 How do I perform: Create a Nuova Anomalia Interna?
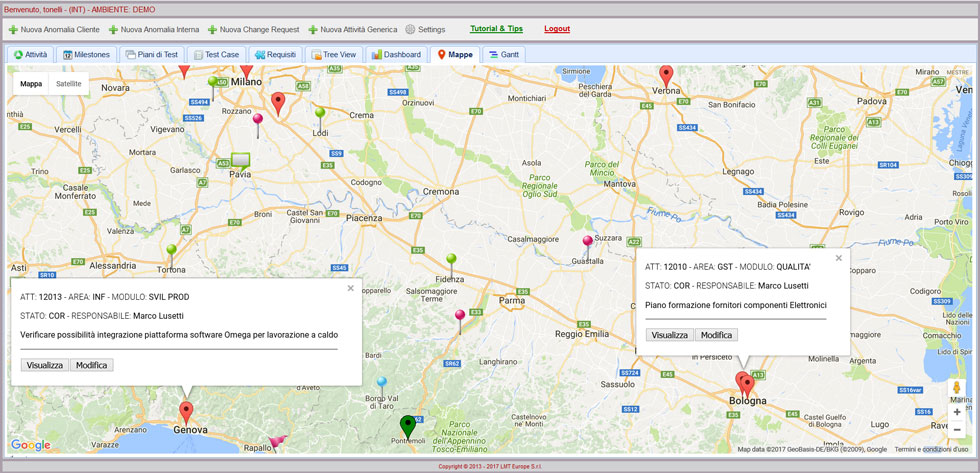coord(154,29)
